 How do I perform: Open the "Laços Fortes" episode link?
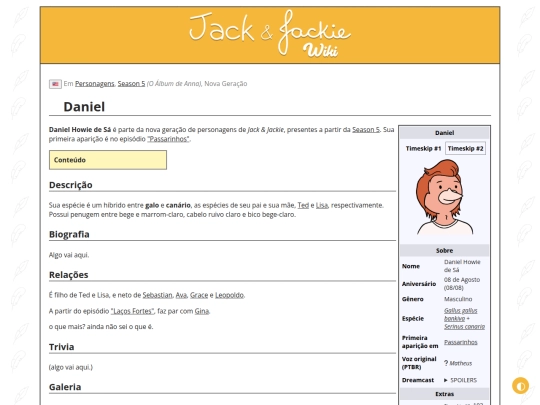click(x=132, y=311)
